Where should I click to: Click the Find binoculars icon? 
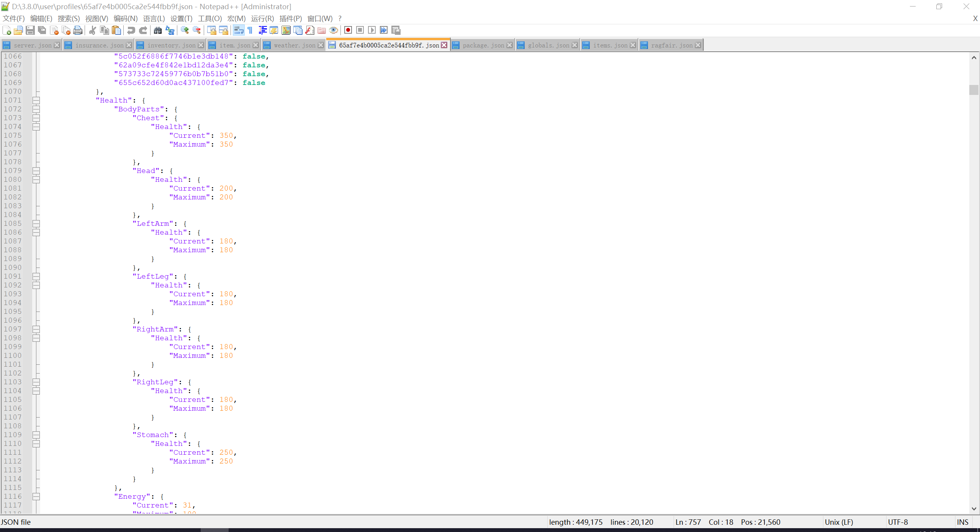tap(157, 30)
